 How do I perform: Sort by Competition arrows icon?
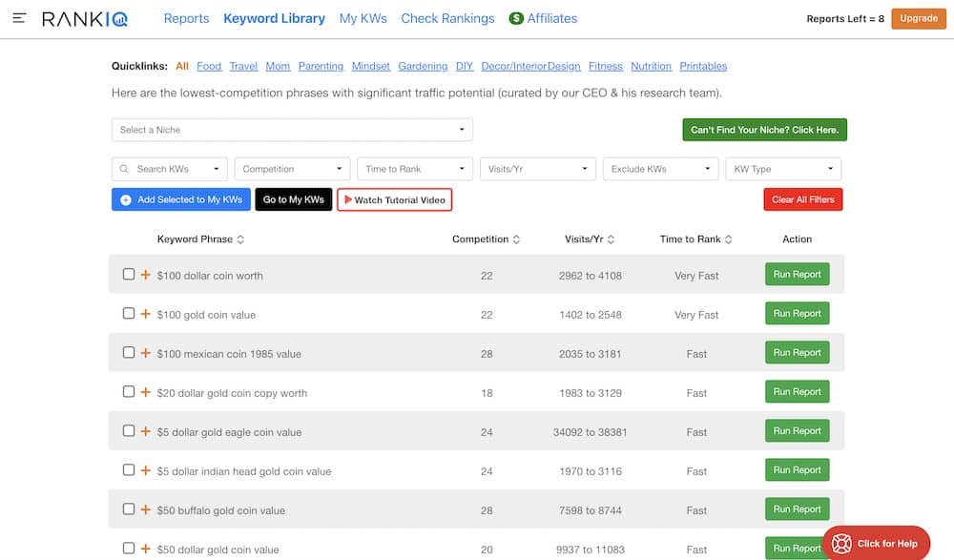pos(516,239)
